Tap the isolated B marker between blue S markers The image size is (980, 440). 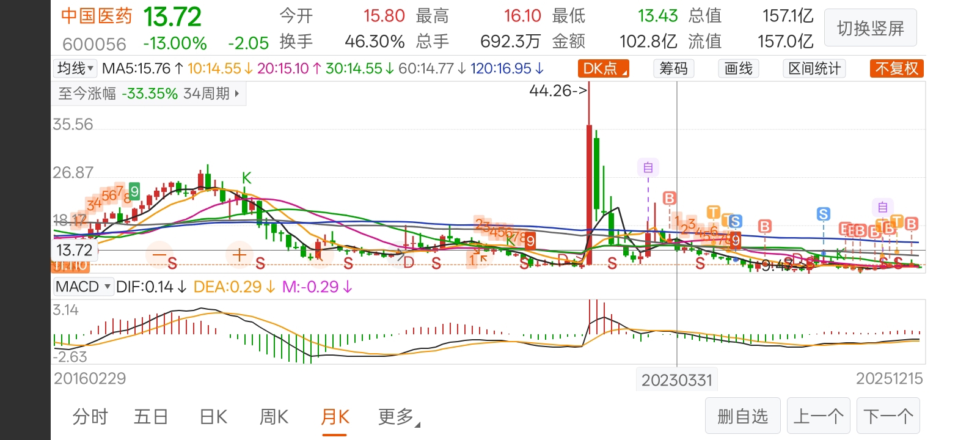(x=765, y=227)
